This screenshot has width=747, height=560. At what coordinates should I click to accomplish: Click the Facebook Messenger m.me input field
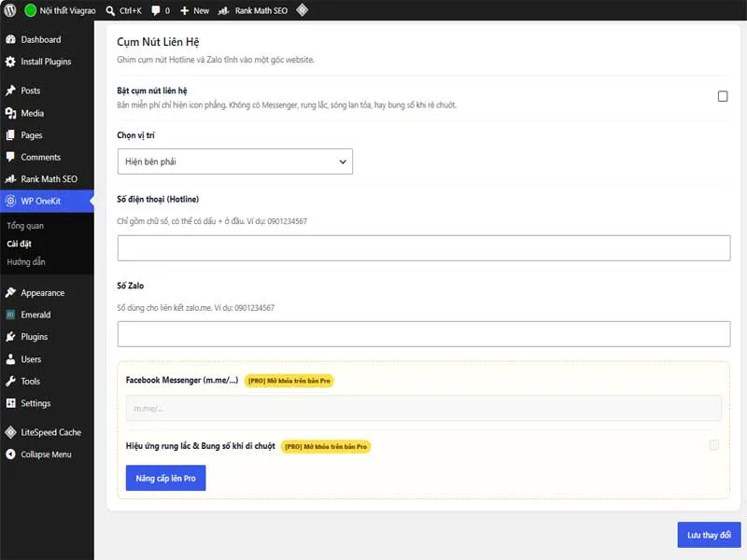coord(424,408)
